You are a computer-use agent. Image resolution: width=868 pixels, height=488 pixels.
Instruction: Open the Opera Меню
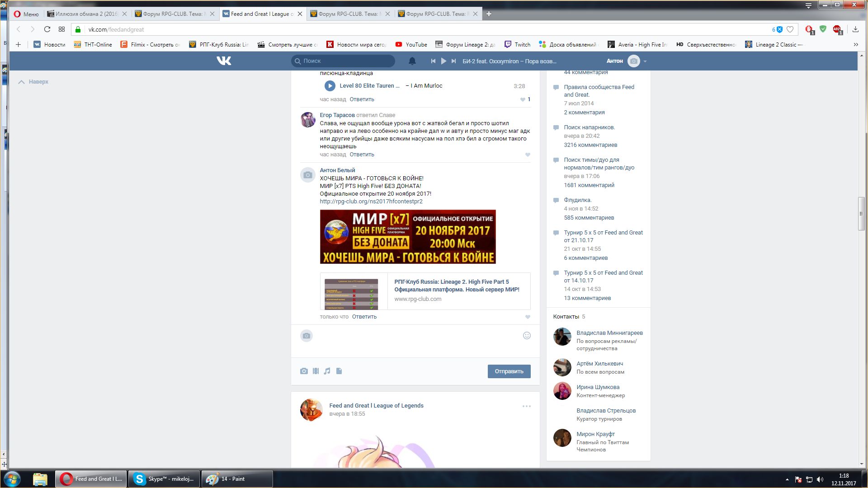[26, 14]
